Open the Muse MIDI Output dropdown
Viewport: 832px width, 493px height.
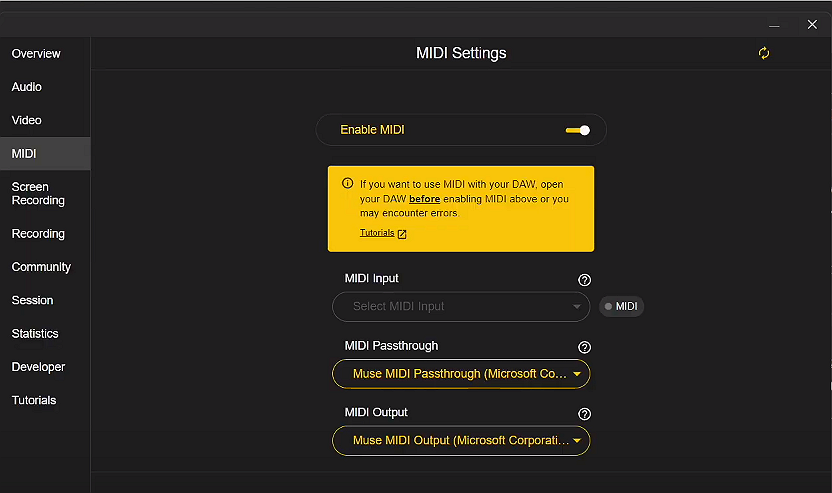click(x=461, y=441)
